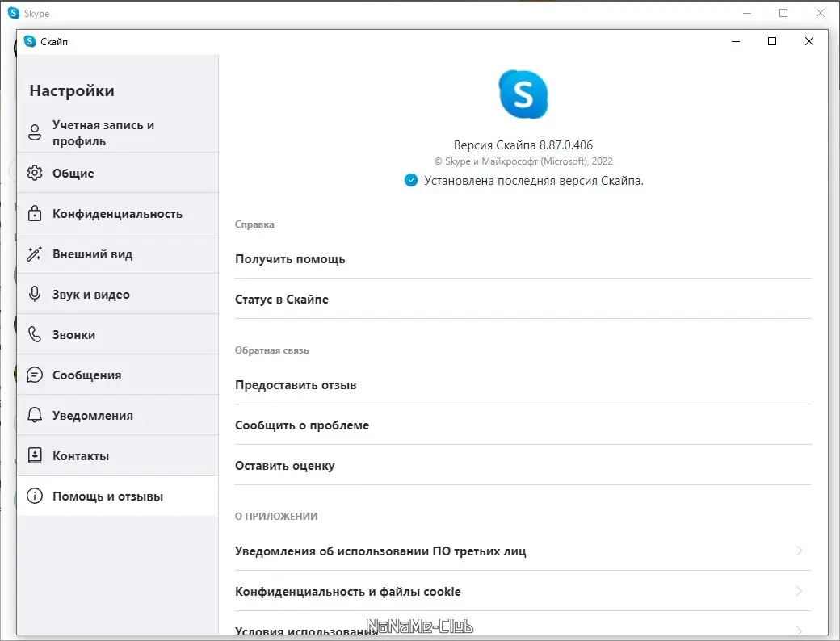Select the Помощь и отзывы section
Viewport: 840px width, 641px height.
click(x=118, y=496)
